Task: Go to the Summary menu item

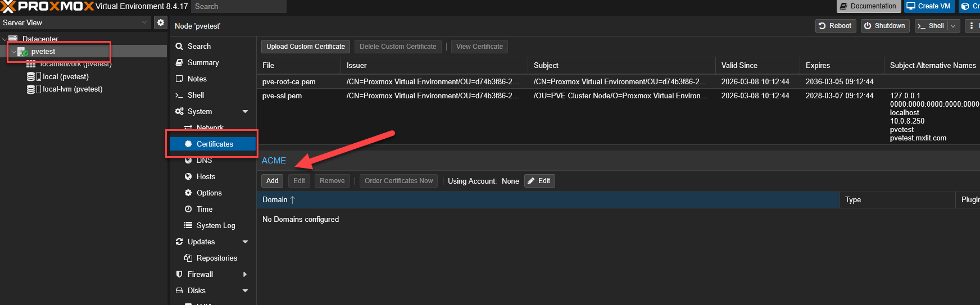Action: coord(203,63)
